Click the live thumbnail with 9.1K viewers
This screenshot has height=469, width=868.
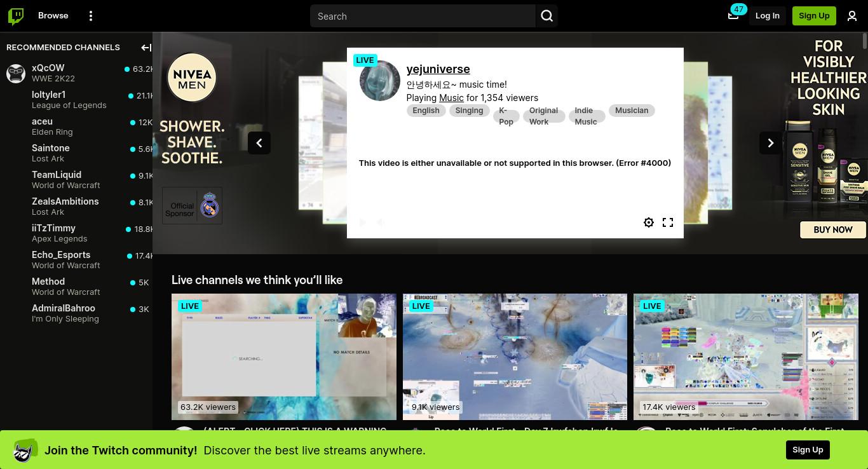pos(515,357)
